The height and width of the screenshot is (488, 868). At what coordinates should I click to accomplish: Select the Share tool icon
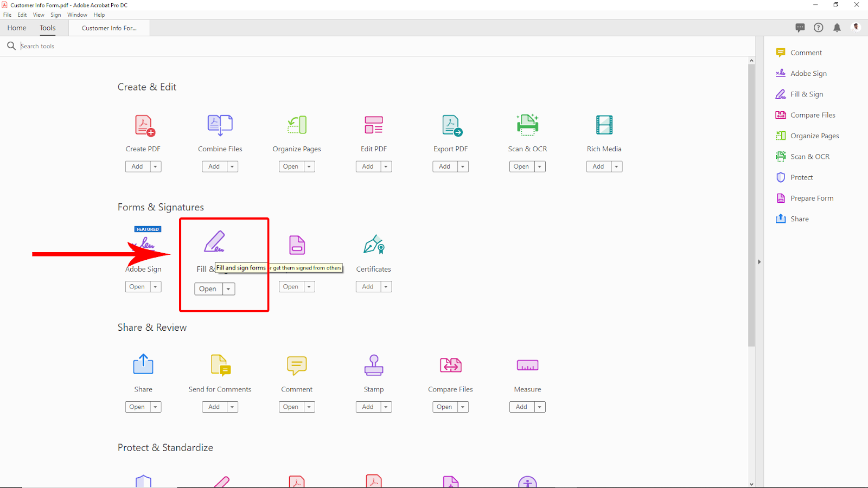pos(143,364)
